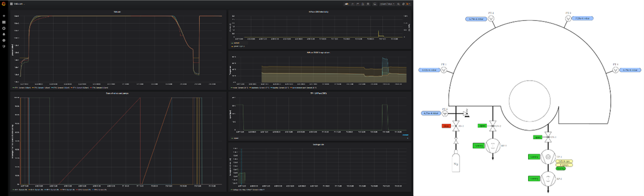Click the PT-3 pressure gauge symbol
Viewport: 644px width, 196px height.
click(x=568, y=19)
